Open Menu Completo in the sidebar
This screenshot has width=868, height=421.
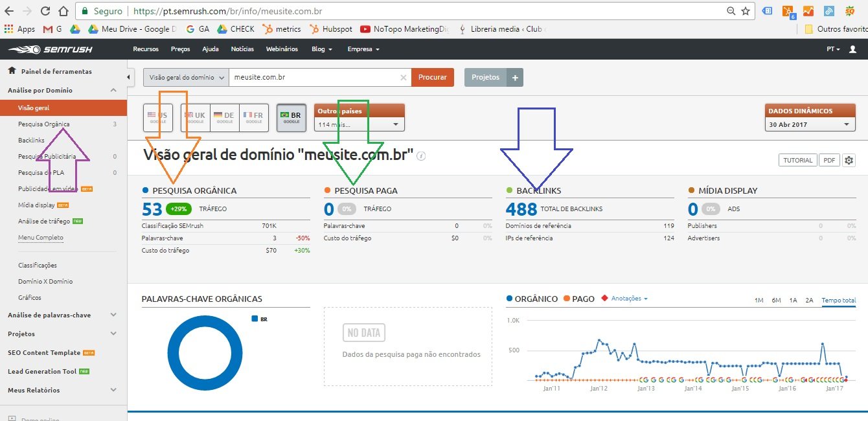tap(41, 238)
